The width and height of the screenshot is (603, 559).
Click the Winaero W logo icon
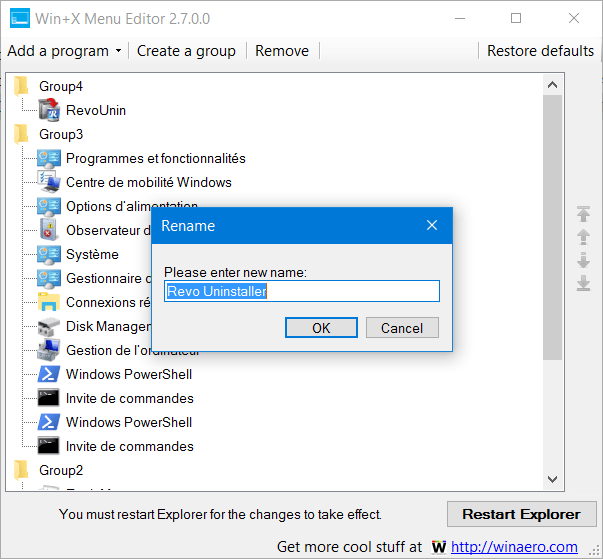pos(438,547)
